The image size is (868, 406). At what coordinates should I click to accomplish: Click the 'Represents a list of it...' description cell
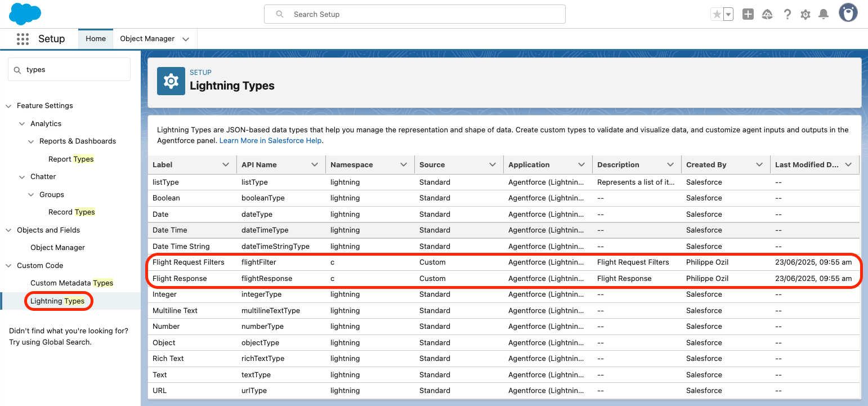click(636, 182)
